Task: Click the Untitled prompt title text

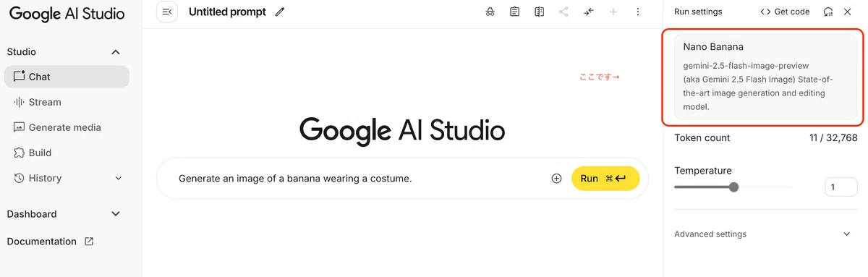Action: [x=227, y=12]
